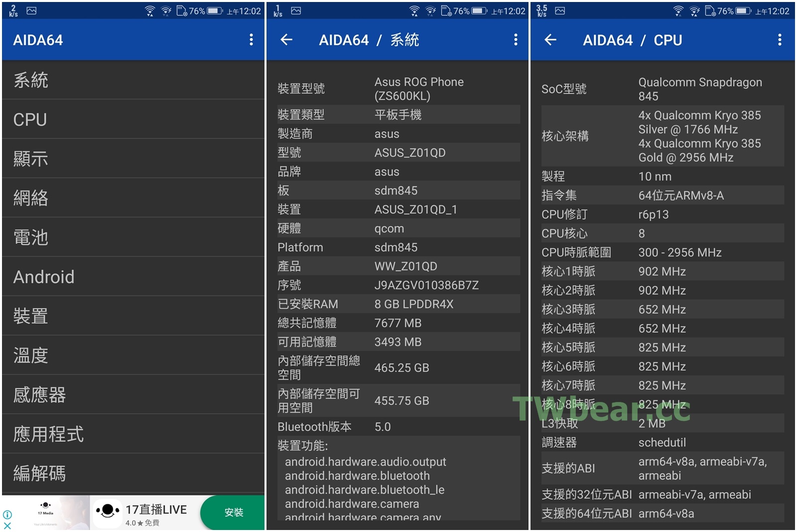Open the CPU menu entry

133,119
